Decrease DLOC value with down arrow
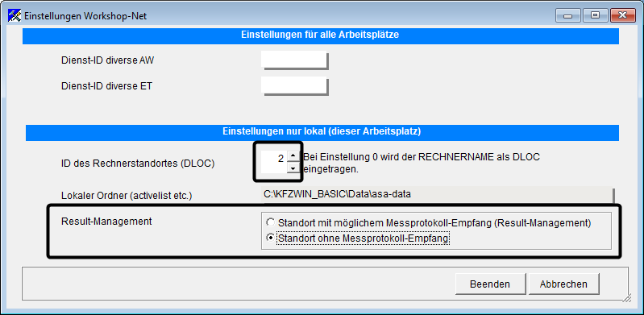Viewport: 644px width, 315px height. (x=293, y=168)
